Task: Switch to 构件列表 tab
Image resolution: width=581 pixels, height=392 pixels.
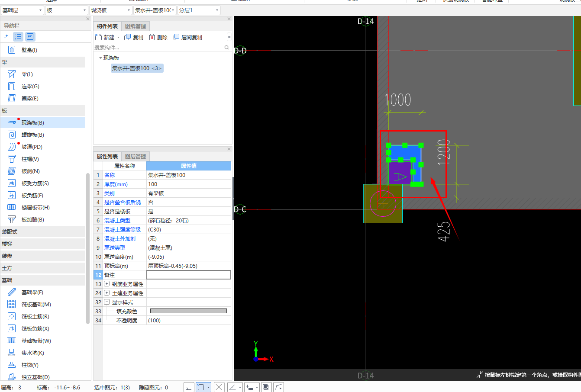Action: point(107,26)
